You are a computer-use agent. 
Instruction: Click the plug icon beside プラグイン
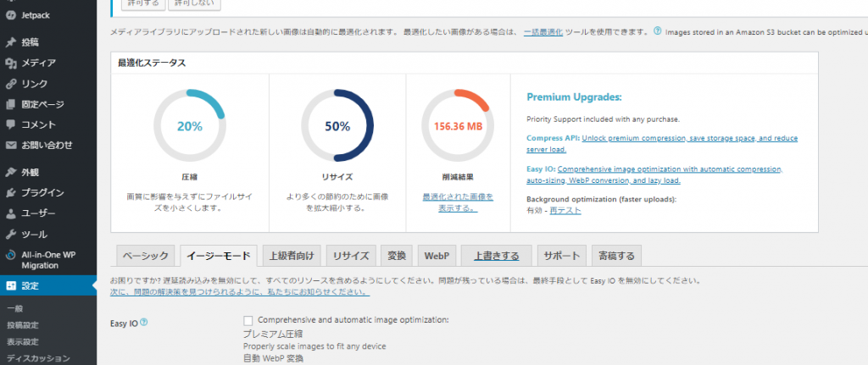[x=10, y=193]
